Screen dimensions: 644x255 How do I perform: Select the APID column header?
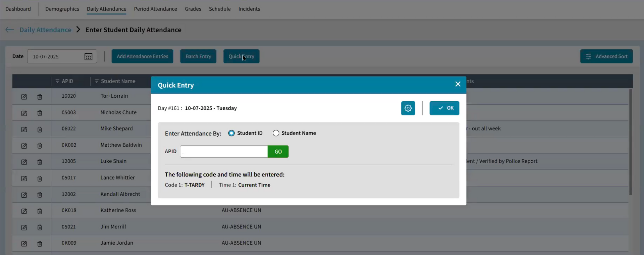(67, 81)
